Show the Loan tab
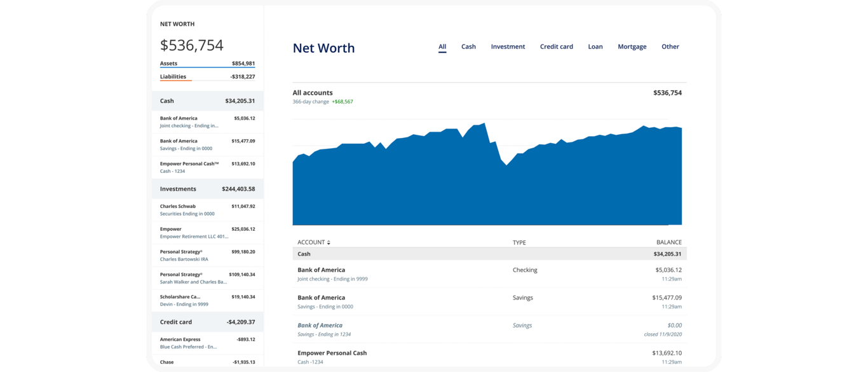 click(x=595, y=46)
